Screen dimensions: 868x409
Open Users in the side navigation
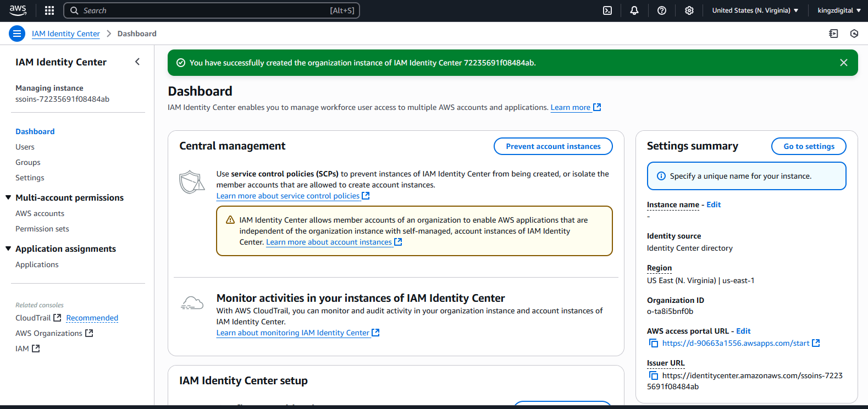click(x=25, y=147)
